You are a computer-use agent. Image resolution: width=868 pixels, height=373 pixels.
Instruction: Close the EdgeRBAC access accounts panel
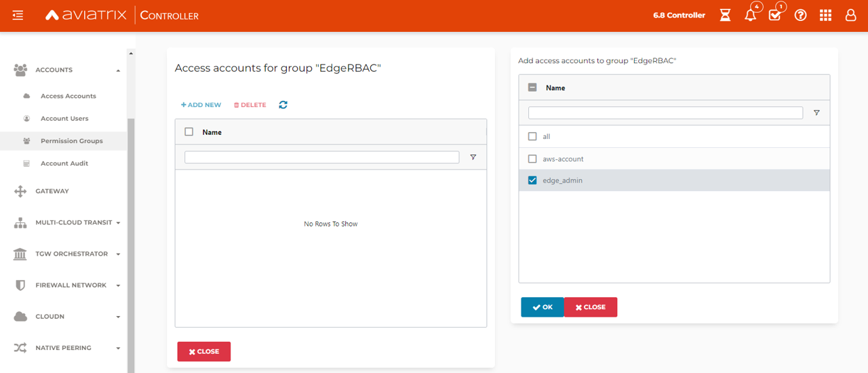point(204,351)
